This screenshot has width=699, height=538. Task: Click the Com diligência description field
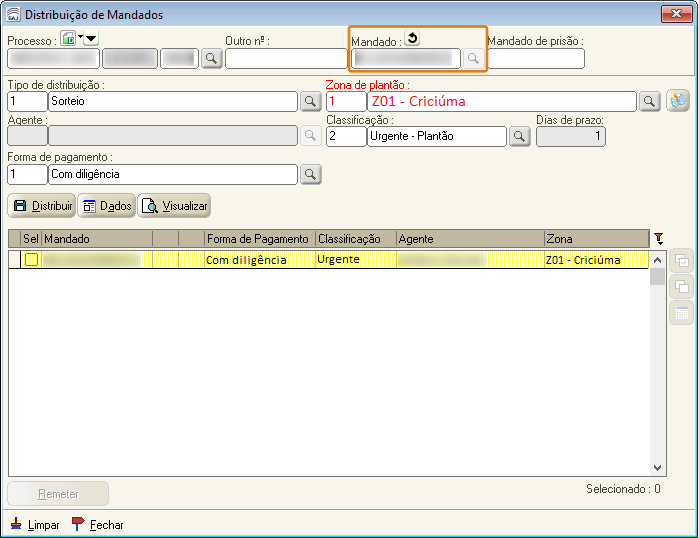point(173,174)
